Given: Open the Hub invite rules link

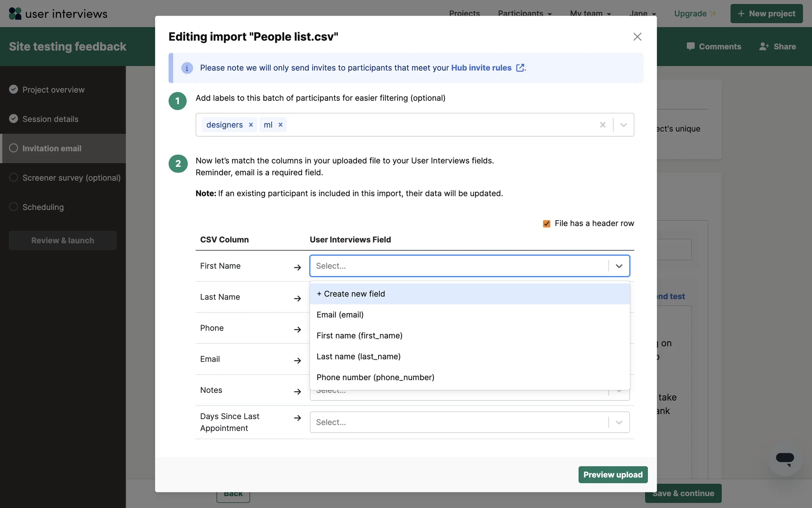Looking at the screenshot, I should pyautogui.click(x=481, y=68).
